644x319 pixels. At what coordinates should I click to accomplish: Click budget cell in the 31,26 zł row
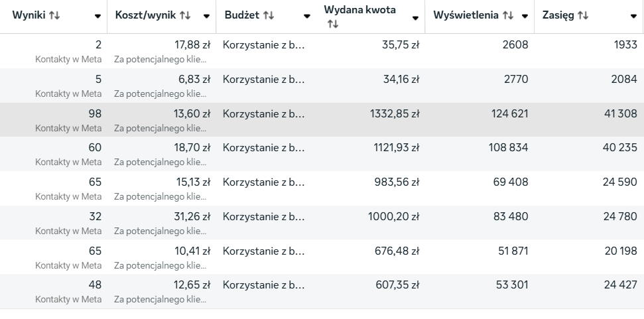click(264, 216)
